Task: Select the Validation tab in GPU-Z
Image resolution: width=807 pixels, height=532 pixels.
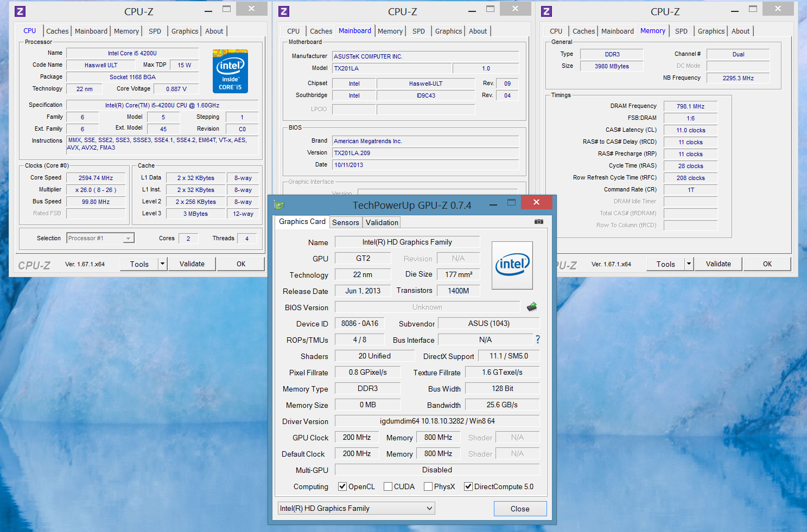Action: coord(382,222)
